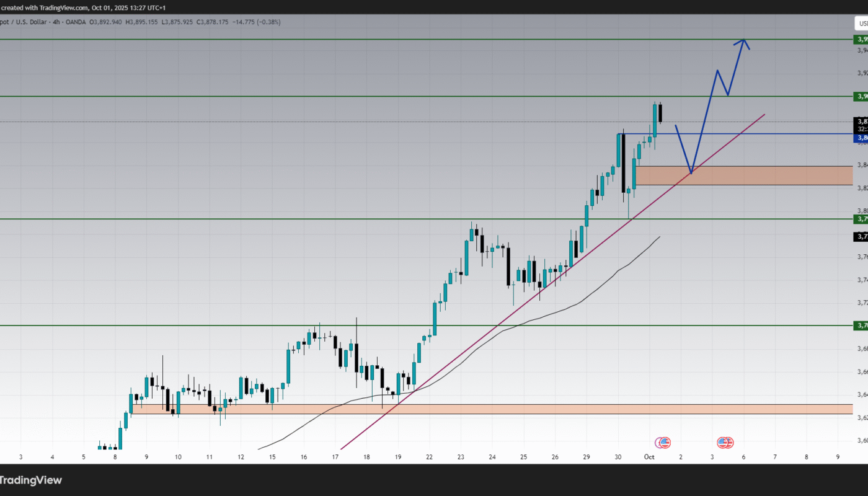Open the USD currency dropdown
Screen dimensions: 868x496
pos(861,24)
